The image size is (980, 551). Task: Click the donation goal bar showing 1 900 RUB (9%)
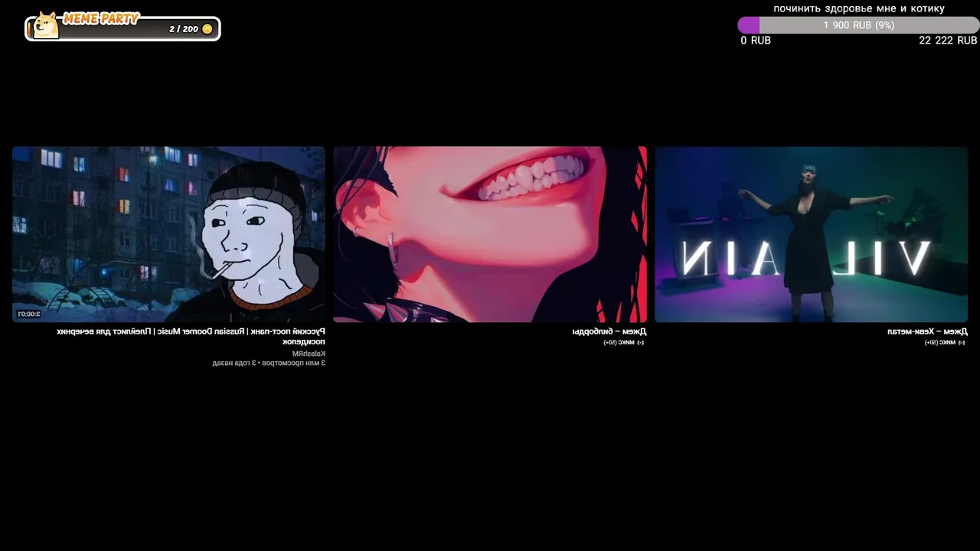pos(858,25)
